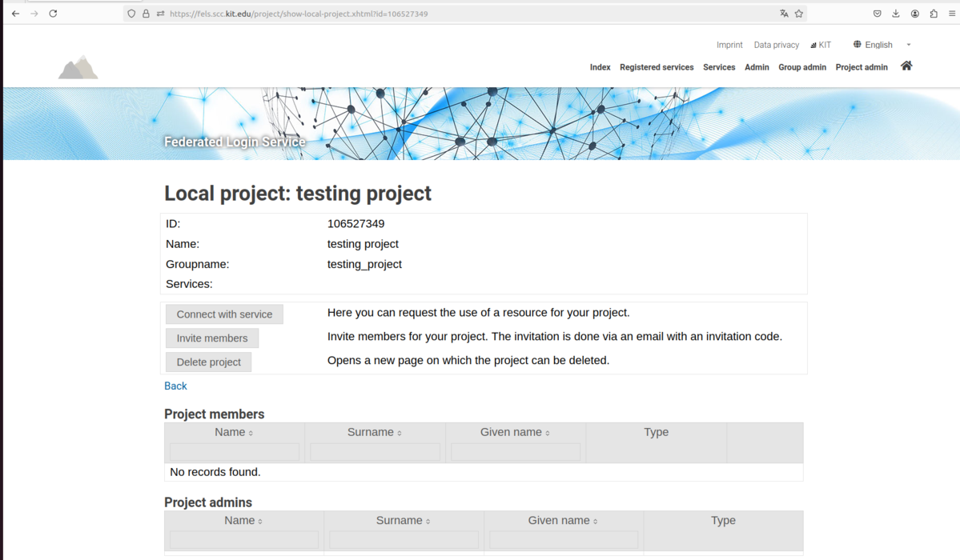Expand the English language dropdown arrow

pos(909,45)
